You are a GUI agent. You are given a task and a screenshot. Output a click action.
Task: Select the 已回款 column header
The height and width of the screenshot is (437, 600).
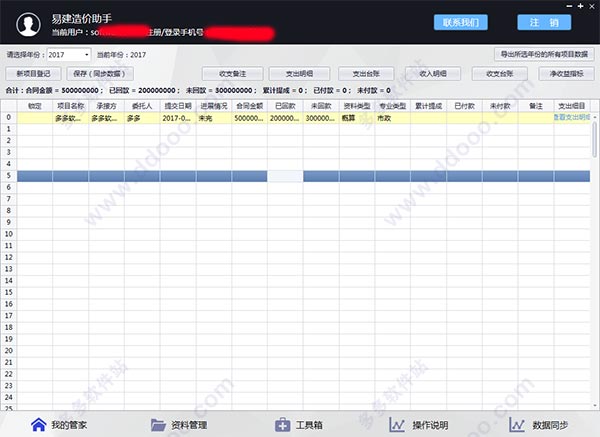coord(285,106)
